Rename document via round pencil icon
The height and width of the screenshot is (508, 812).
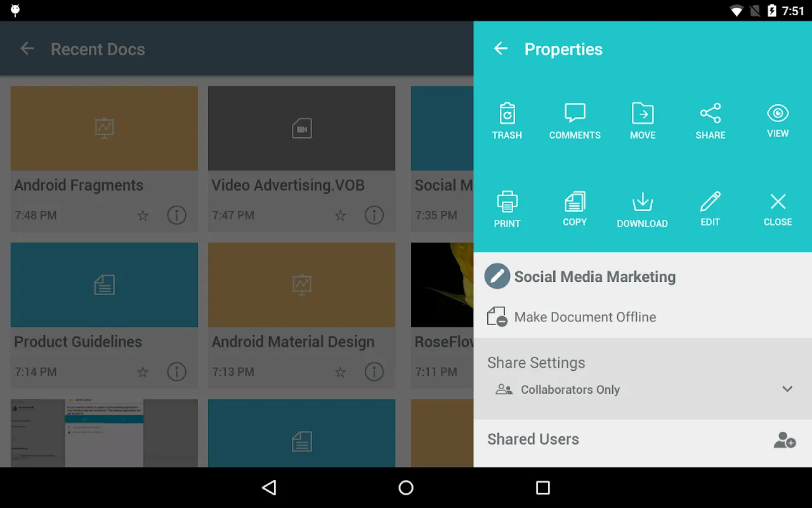click(x=497, y=277)
